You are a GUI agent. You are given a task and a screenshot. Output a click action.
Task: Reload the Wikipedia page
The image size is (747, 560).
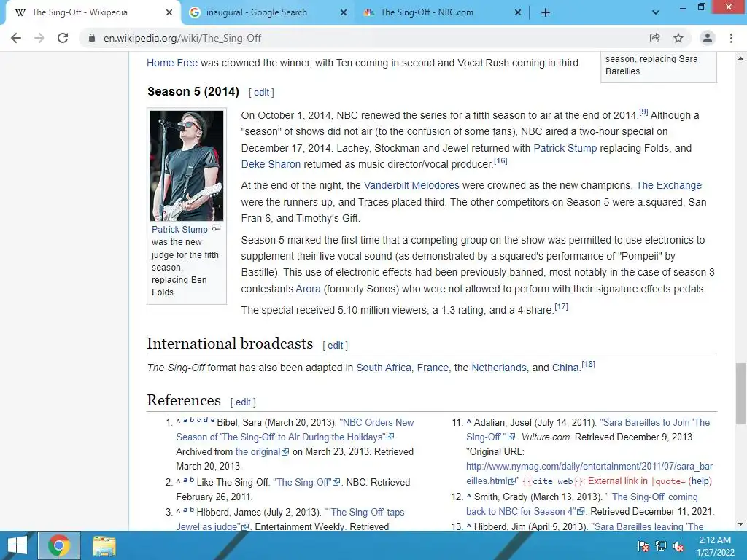click(x=63, y=38)
